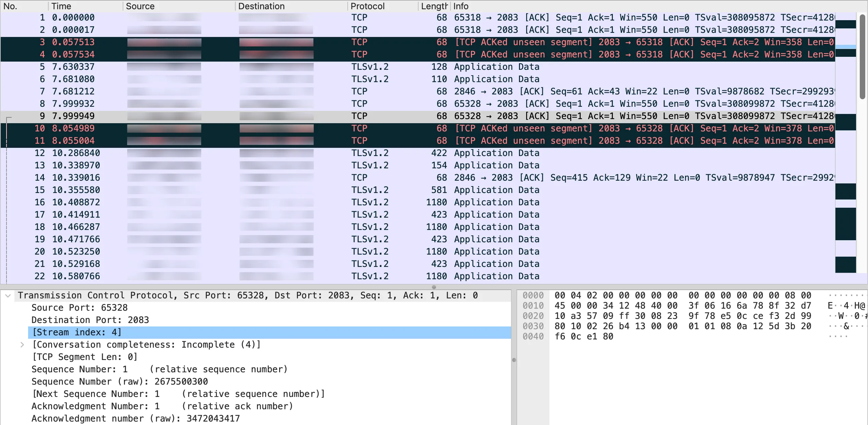Sort packets by the Time column

(x=61, y=6)
